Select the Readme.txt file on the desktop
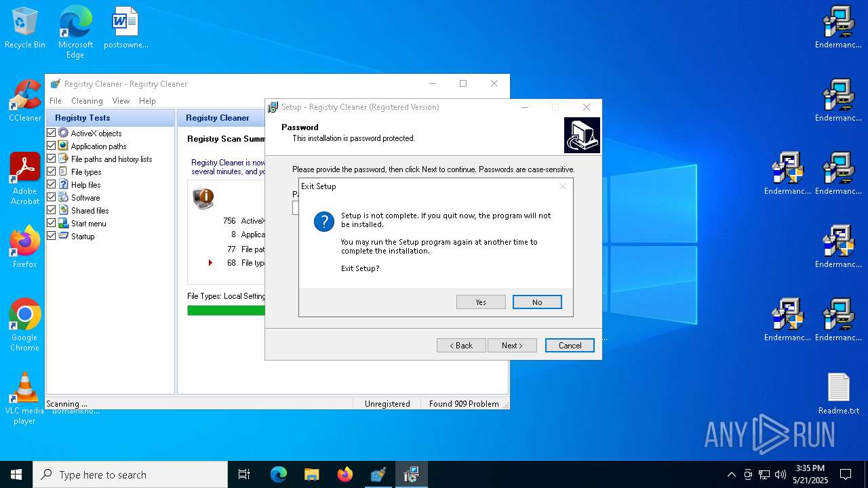The width and height of the screenshot is (868, 488). point(839,394)
